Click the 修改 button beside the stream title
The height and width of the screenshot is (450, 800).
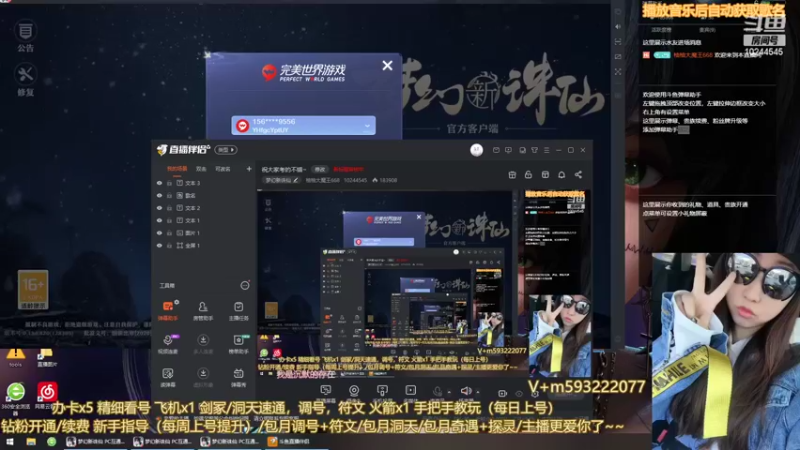(x=320, y=169)
